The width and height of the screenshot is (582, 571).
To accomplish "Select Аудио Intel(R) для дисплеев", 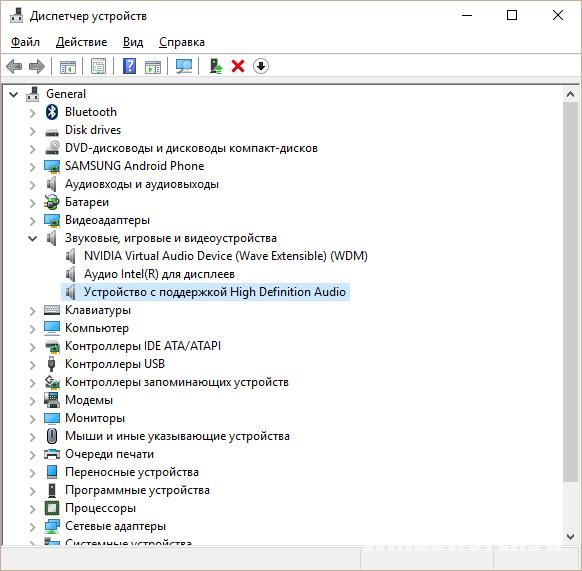I will 159,274.
